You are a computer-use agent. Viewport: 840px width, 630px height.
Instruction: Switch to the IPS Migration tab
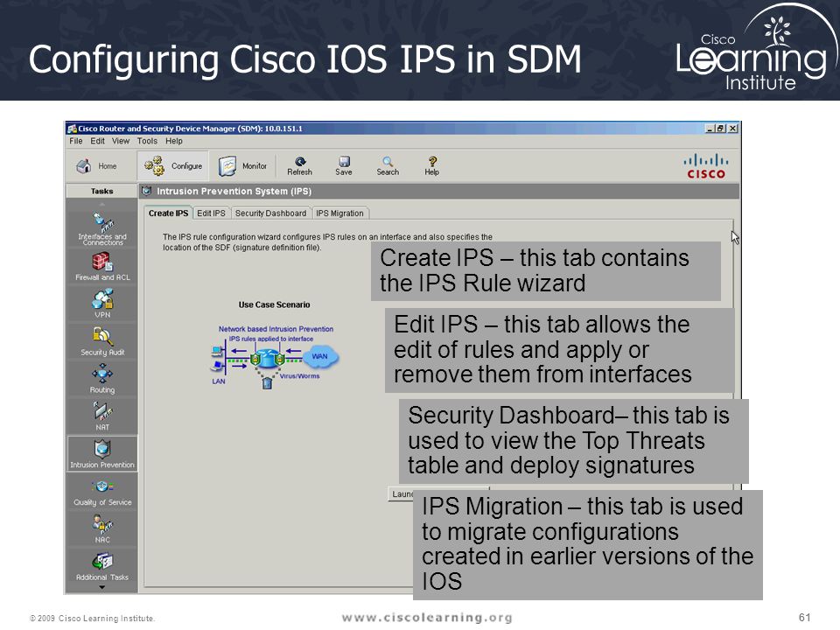(339, 213)
